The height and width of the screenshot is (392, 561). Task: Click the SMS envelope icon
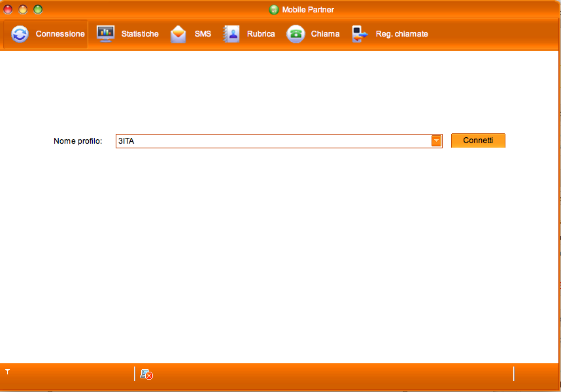178,34
